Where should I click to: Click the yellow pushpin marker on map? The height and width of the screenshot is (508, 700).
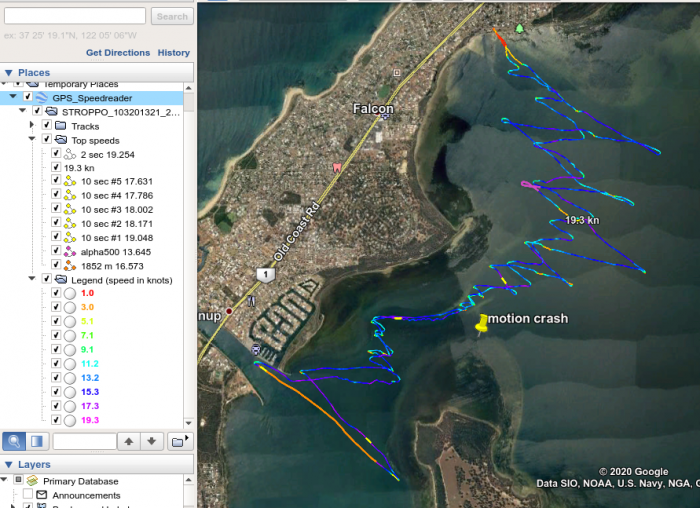[481, 323]
